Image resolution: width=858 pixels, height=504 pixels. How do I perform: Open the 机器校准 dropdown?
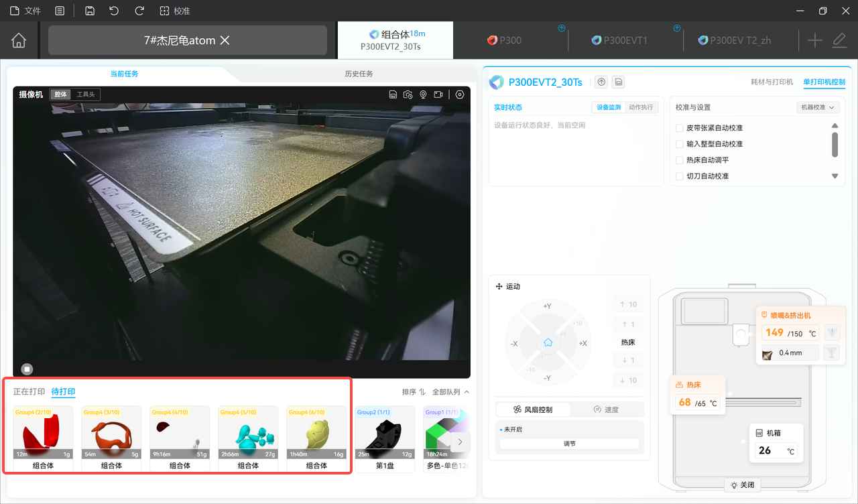click(818, 107)
